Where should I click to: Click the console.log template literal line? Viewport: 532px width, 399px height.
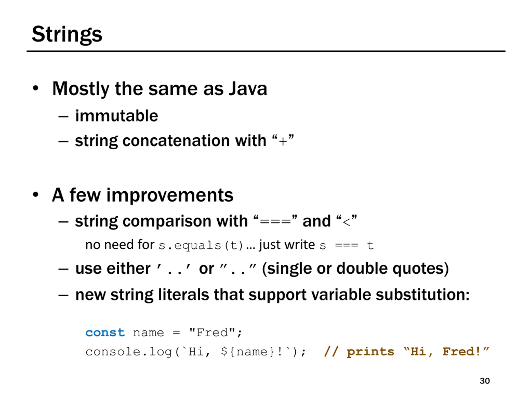point(196,352)
